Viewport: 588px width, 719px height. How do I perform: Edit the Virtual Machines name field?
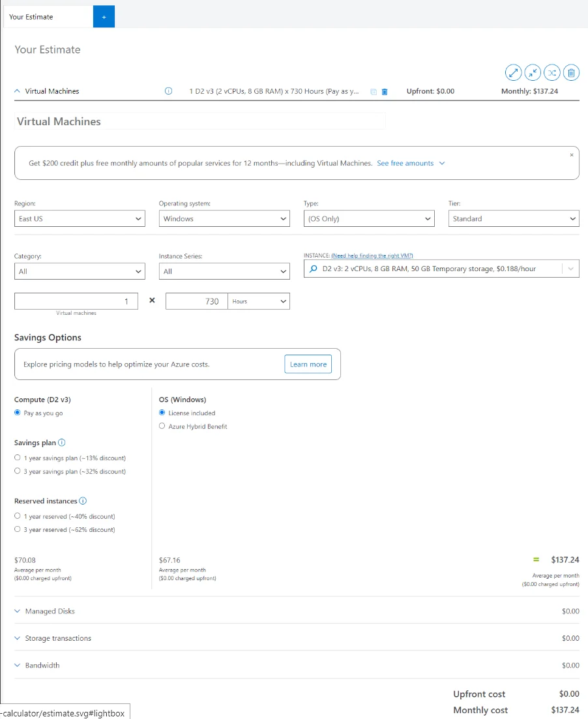199,121
